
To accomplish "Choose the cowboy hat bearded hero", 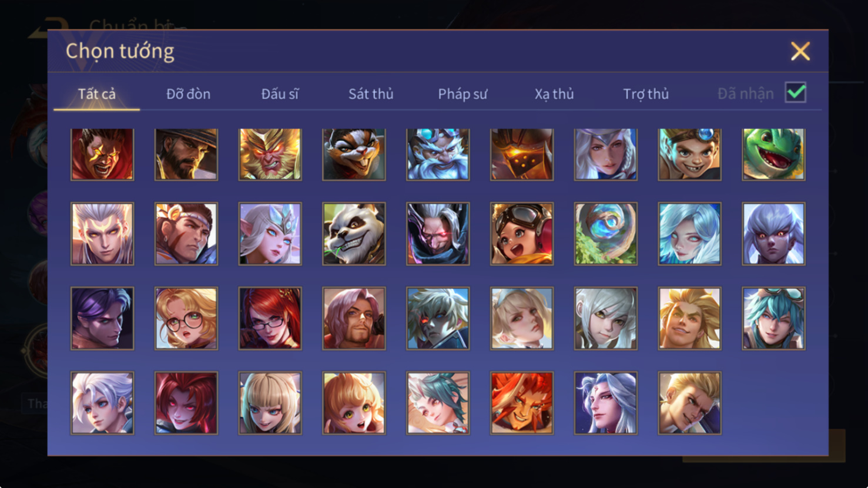I will [x=186, y=154].
